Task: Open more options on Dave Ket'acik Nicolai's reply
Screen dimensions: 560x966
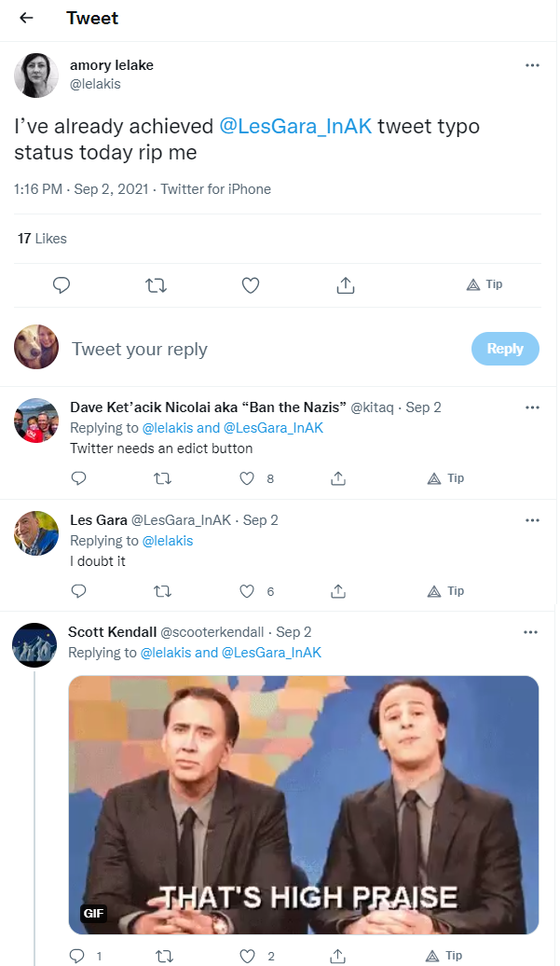Action: pos(532,407)
